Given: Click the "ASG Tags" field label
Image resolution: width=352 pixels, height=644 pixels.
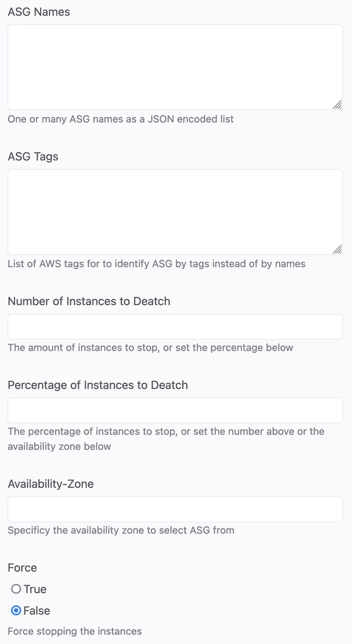Looking at the screenshot, I should pyautogui.click(x=33, y=157).
